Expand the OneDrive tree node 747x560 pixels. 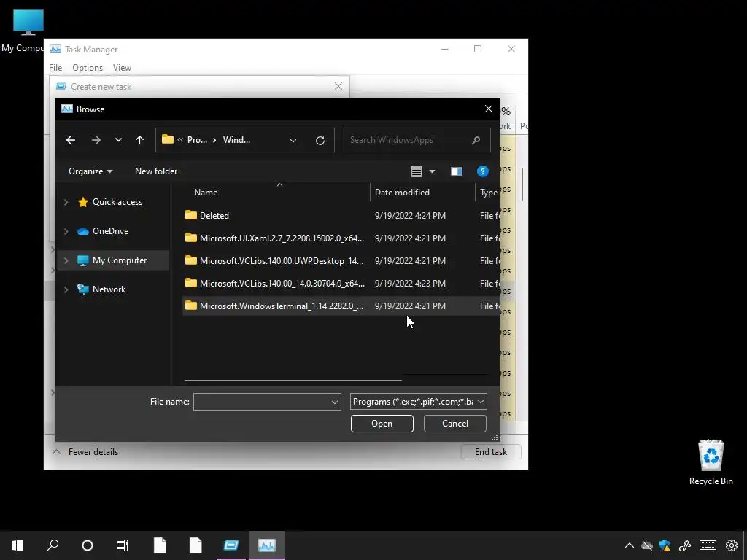tap(66, 231)
